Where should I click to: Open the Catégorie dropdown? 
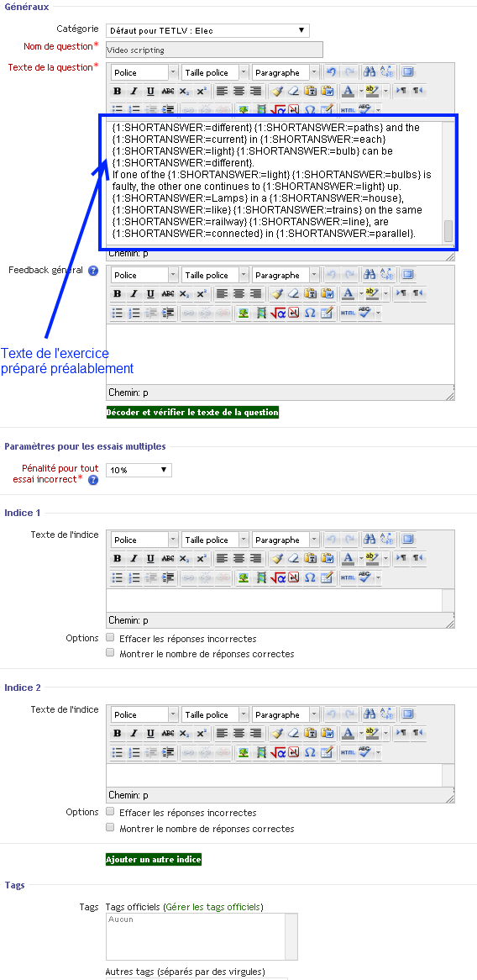pyautogui.click(x=207, y=30)
